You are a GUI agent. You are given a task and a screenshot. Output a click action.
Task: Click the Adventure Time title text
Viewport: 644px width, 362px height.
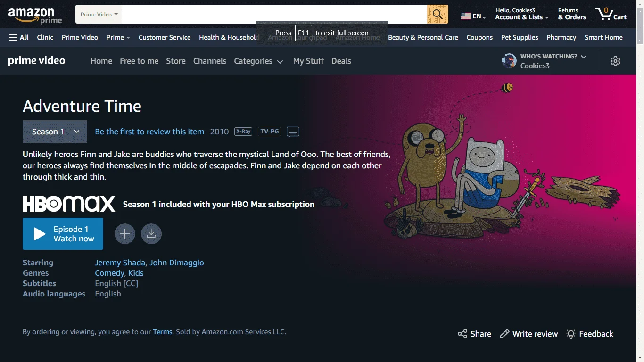pos(82,106)
